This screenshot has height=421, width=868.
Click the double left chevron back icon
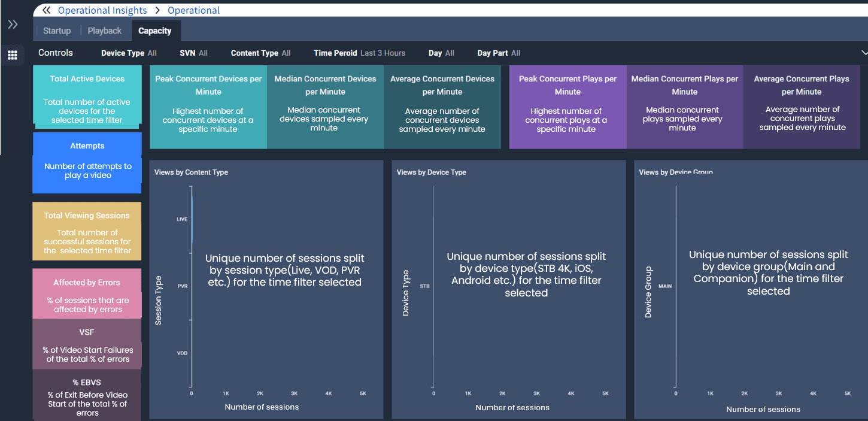tap(46, 10)
